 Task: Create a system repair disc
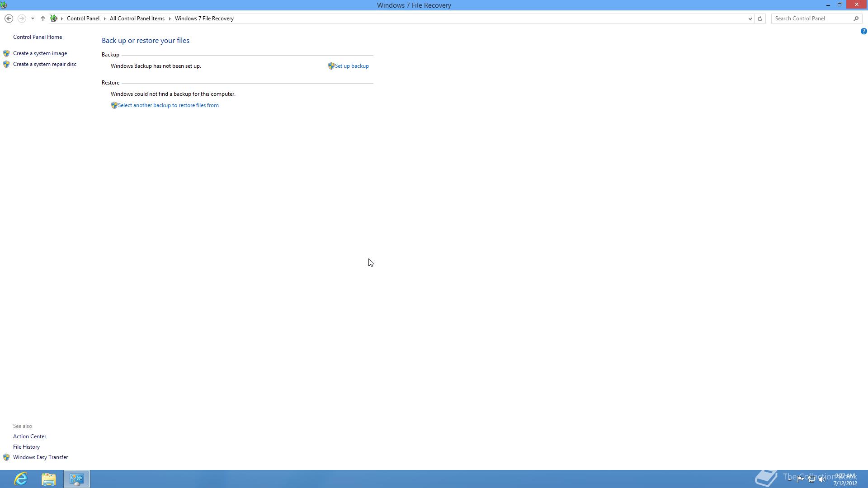coord(45,64)
